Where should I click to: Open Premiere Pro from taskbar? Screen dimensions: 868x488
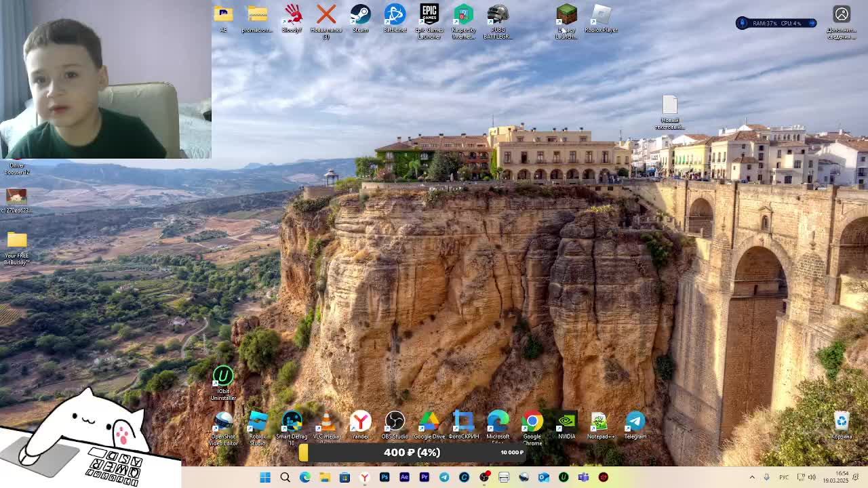425,477
